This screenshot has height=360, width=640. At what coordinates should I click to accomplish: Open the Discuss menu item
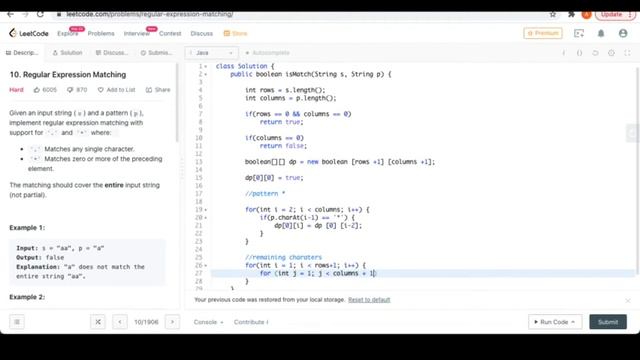202,33
